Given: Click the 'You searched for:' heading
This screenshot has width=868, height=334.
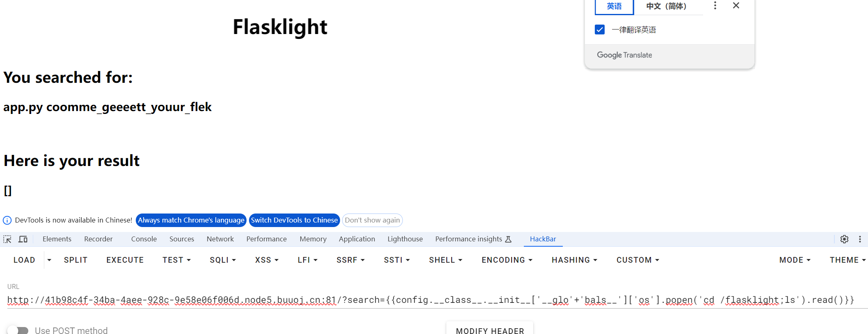Looking at the screenshot, I should point(68,77).
